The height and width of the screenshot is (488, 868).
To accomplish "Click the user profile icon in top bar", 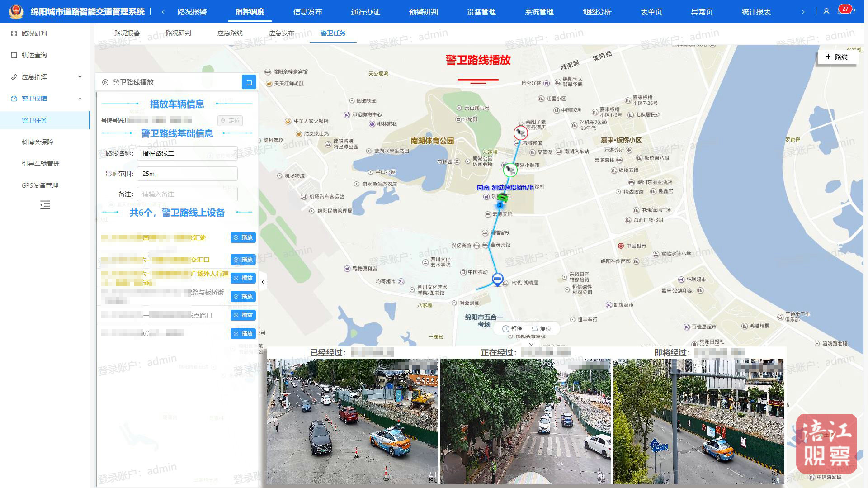I will click(x=826, y=12).
